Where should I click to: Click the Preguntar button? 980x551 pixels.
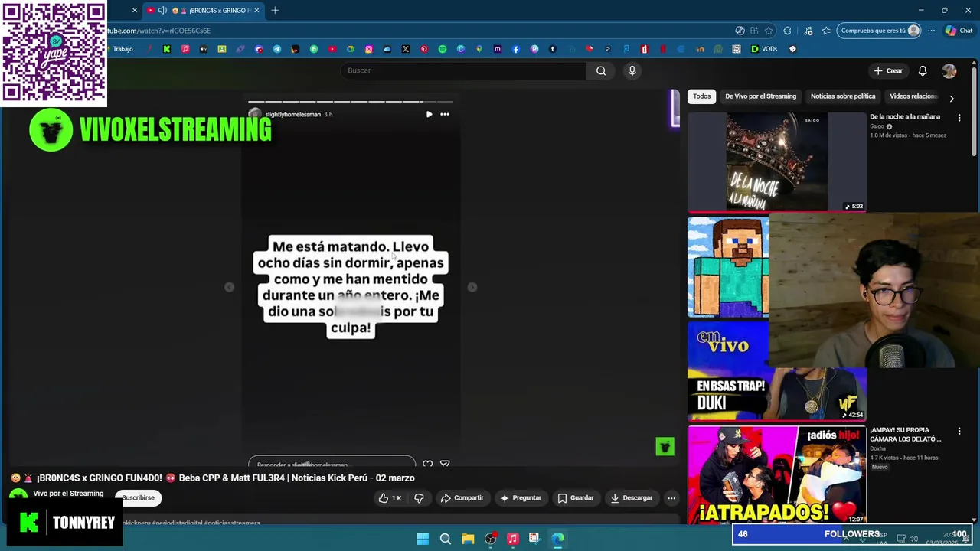pyautogui.click(x=521, y=498)
